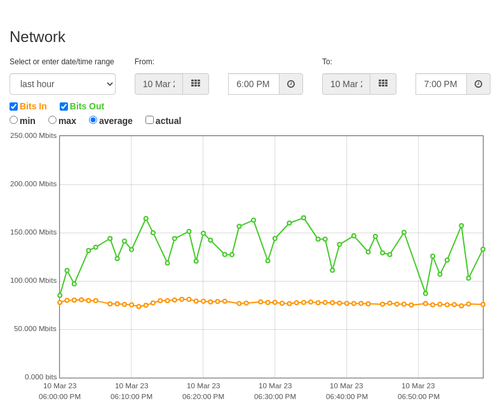Click the 7:00 PM To time field
500x403 pixels.
(441, 84)
